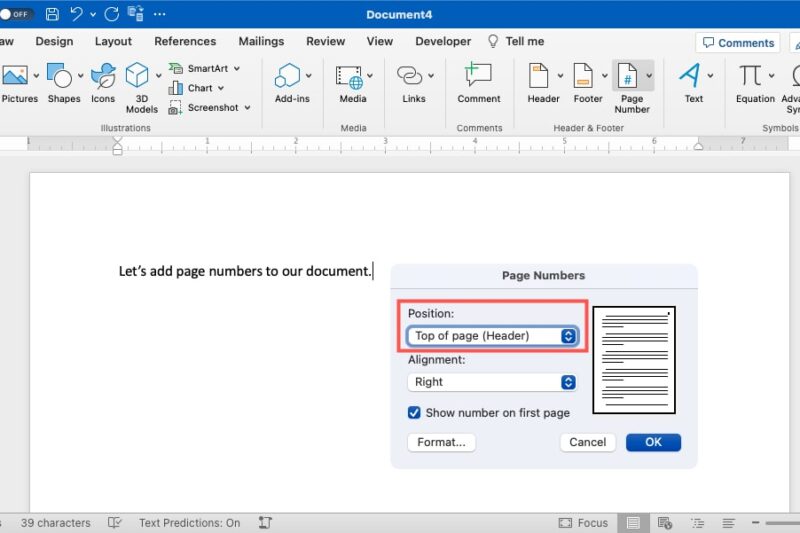
Task: Click the Tell me search box
Action: (516, 41)
